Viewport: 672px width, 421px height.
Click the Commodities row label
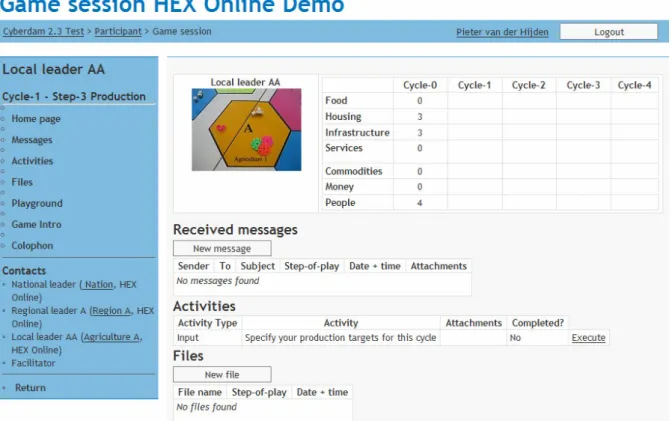coord(354,171)
